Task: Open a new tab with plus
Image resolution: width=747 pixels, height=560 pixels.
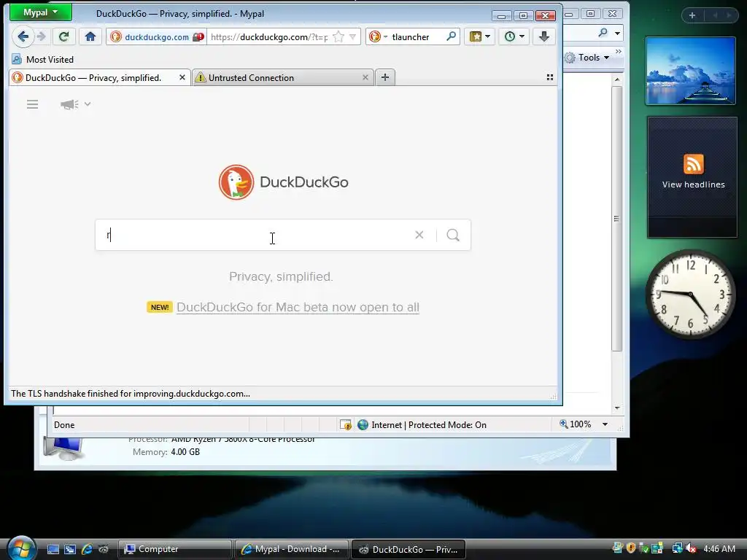Action: coord(385,77)
